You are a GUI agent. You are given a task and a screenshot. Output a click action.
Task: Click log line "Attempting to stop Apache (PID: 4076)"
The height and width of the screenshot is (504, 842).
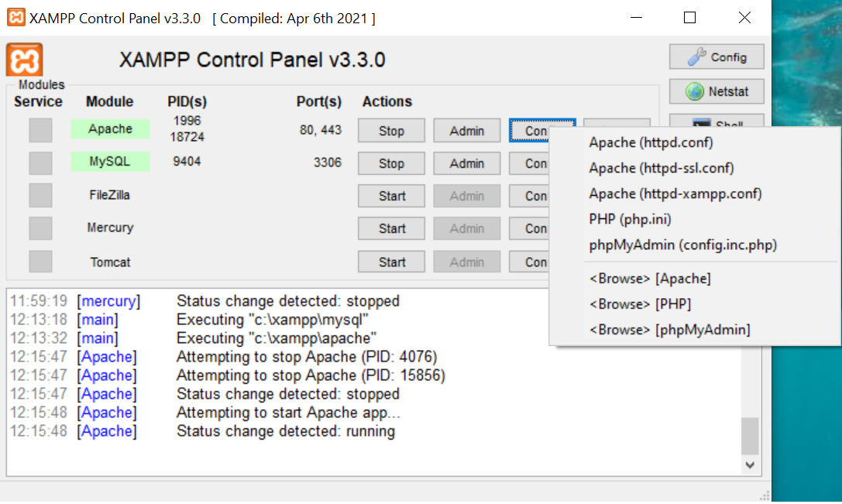click(x=307, y=357)
